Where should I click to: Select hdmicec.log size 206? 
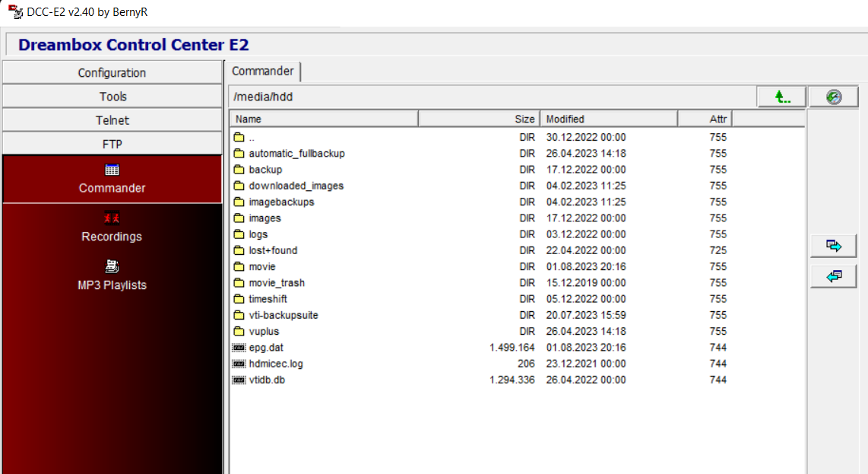pos(526,364)
